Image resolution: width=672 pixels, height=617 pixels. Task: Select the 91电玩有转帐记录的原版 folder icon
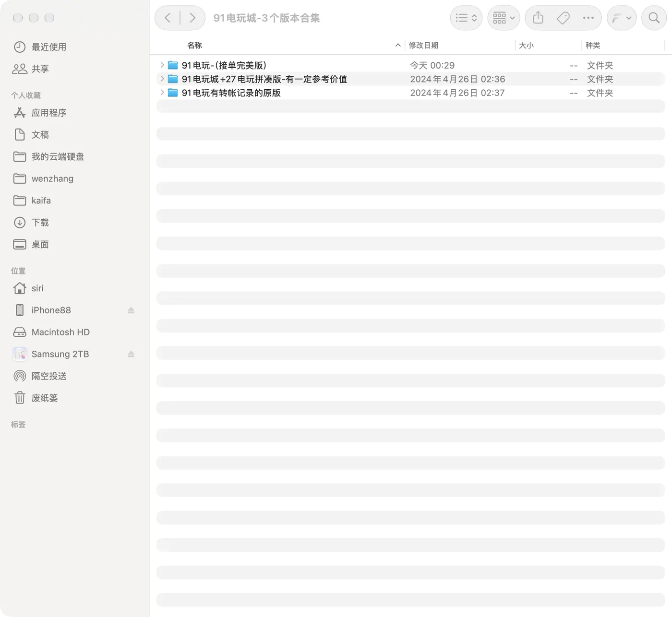[173, 93]
